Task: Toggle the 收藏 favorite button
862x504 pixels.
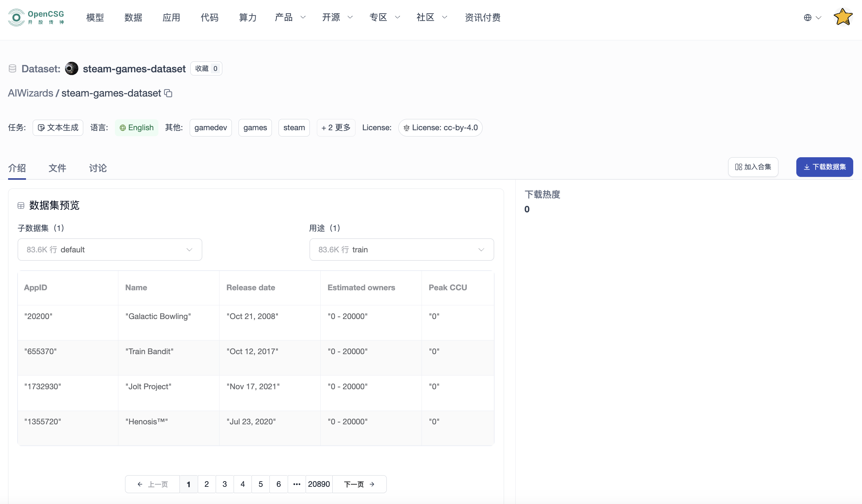Action: click(x=206, y=69)
